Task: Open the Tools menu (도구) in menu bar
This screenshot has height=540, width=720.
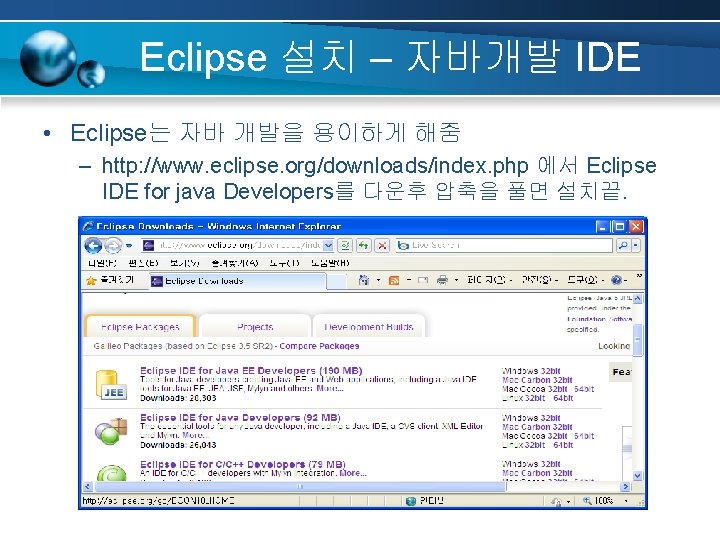Action: [x=284, y=263]
